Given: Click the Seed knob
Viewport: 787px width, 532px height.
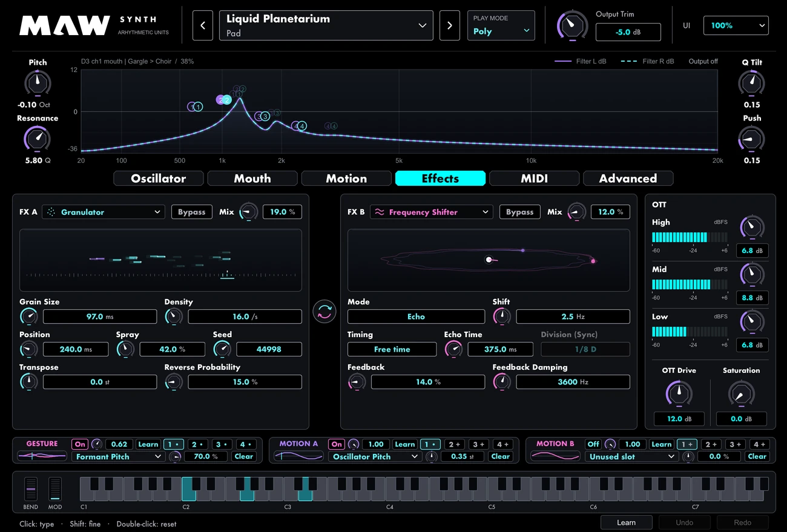Looking at the screenshot, I should tap(222, 349).
